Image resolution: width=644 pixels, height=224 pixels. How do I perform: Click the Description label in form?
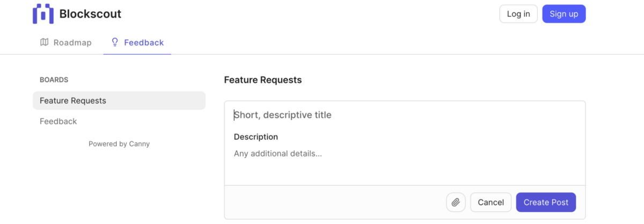coord(256,137)
